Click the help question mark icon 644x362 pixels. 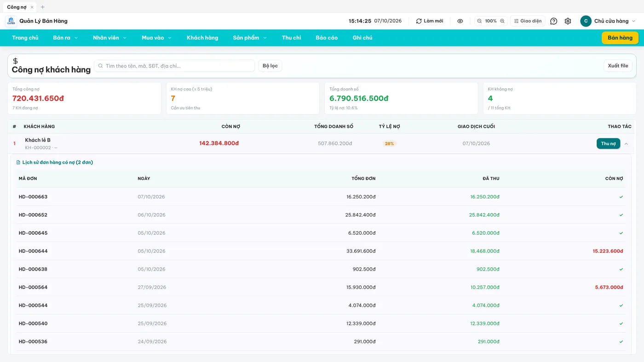point(553,21)
